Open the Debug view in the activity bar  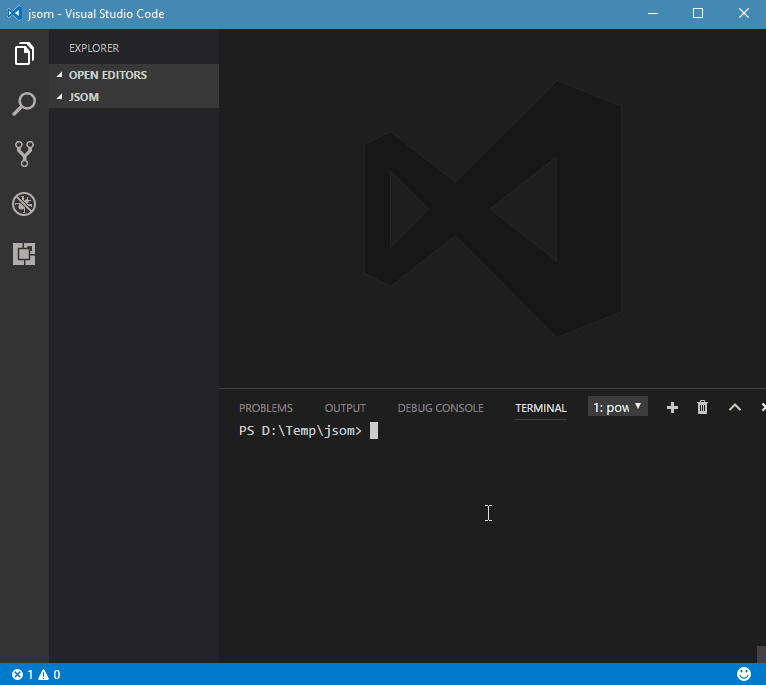click(x=24, y=204)
